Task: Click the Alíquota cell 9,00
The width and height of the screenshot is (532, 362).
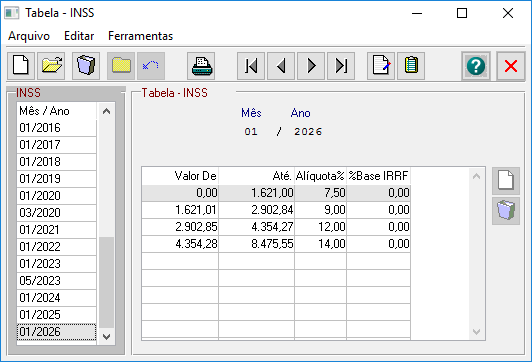Action: [x=320, y=210]
